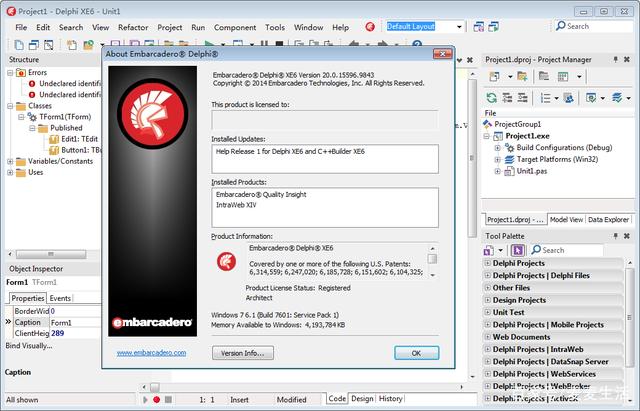Viewport: 640px width, 411px height.
Task: Open the Default Layout combo box
Action: coord(459,27)
